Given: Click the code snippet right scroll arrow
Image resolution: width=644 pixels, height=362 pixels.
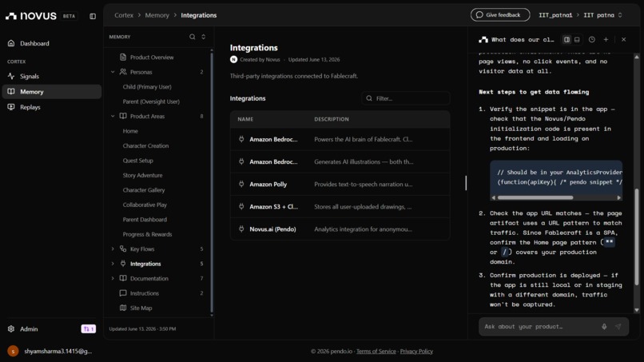Looking at the screenshot, I should (619, 197).
